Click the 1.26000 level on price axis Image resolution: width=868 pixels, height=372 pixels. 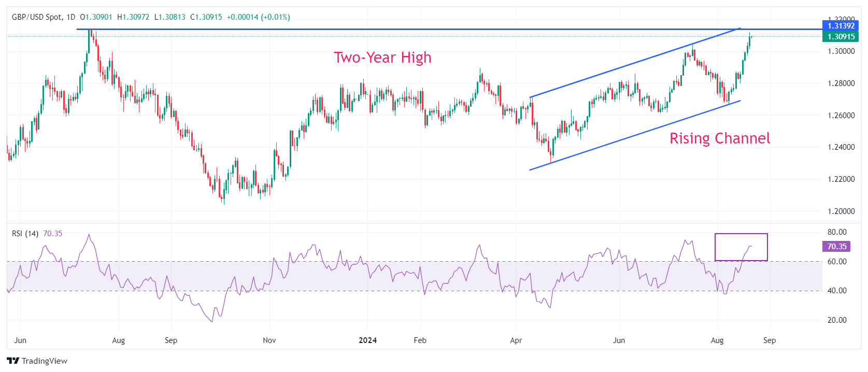point(841,116)
